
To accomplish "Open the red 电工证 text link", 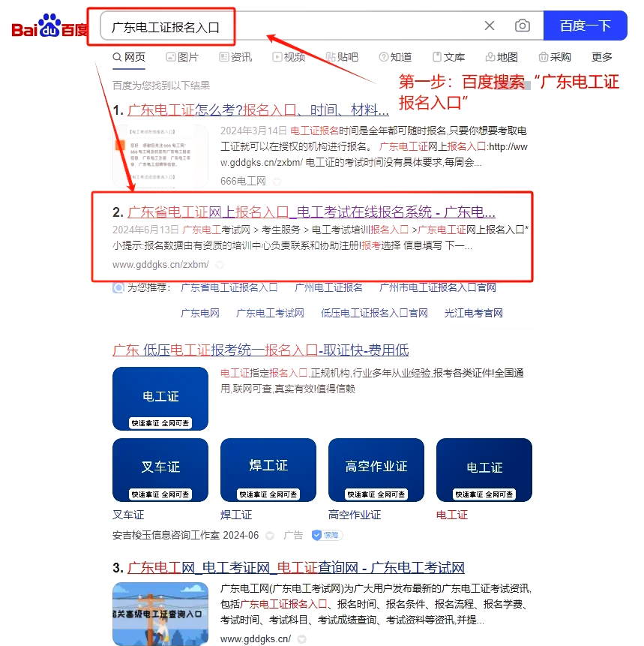I will (x=452, y=515).
